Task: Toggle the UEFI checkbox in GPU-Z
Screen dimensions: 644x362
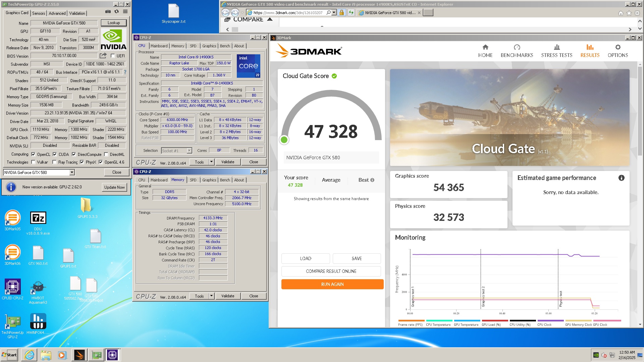Action: click(x=113, y=56)
